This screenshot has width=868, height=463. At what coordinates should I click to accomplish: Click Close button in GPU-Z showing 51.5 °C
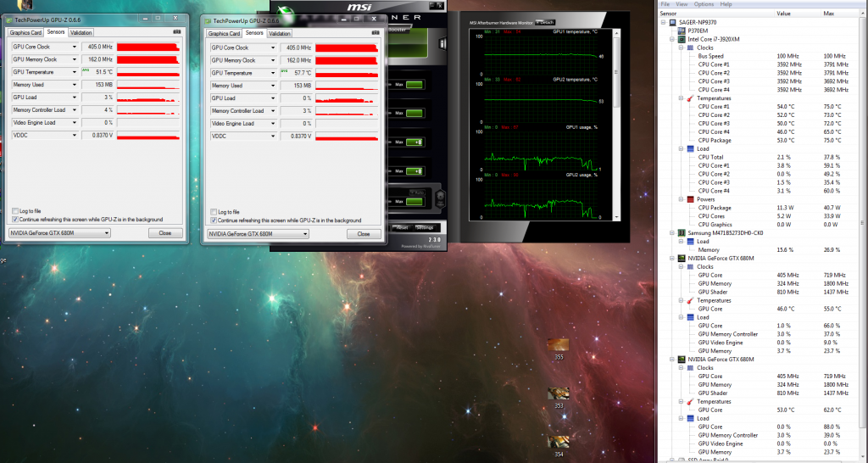click(165, 233)
